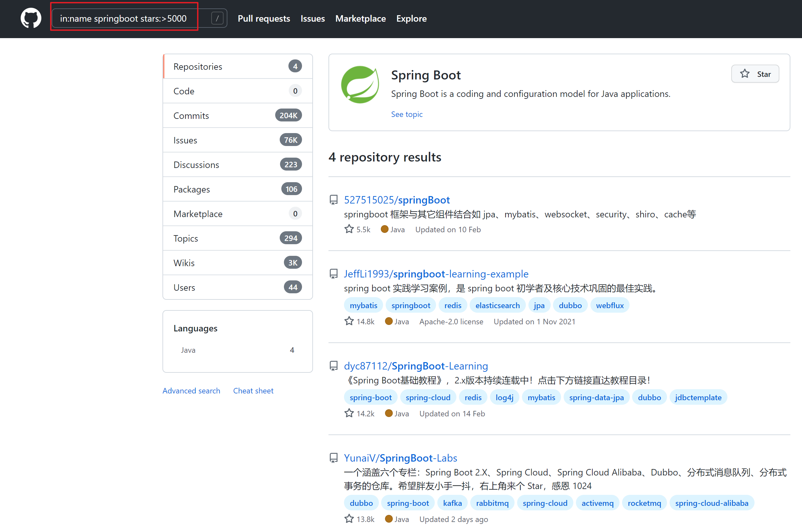Click the mybatis topic tag
The height and width of the screenshot is (532, 802).
point(363,305)
